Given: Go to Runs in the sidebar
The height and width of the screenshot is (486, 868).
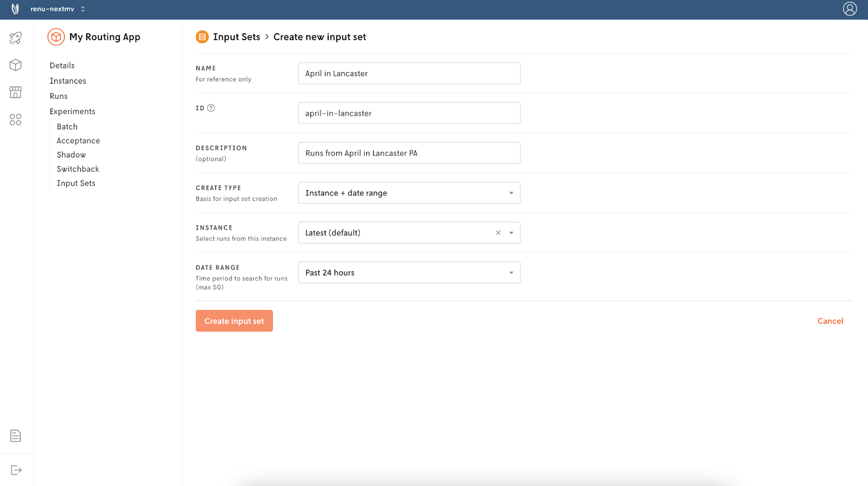Looking at the screenshot, I should click(59, 96).
